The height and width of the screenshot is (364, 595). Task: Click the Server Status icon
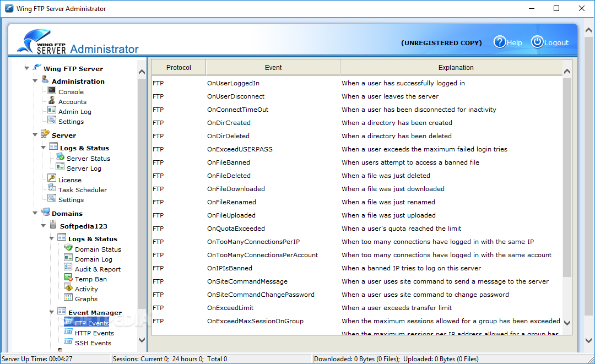pos(60,156)
